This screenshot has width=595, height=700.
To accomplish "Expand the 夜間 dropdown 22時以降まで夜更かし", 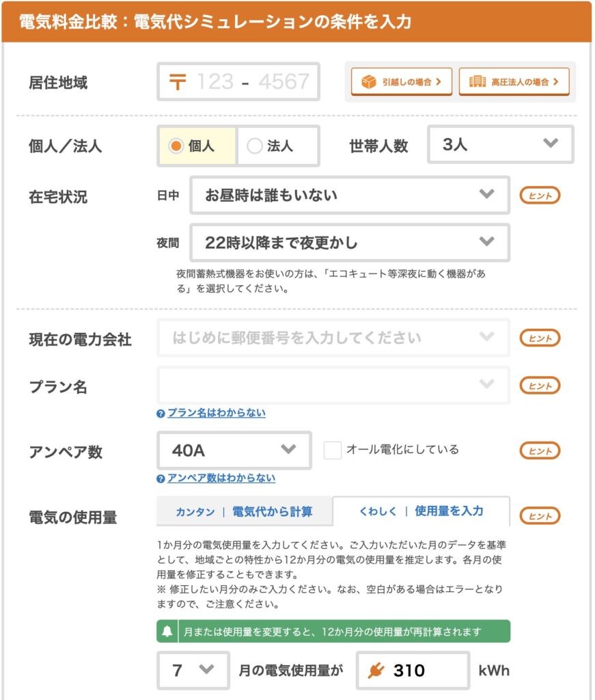I will pyautogui.click(x=350, y=243).
